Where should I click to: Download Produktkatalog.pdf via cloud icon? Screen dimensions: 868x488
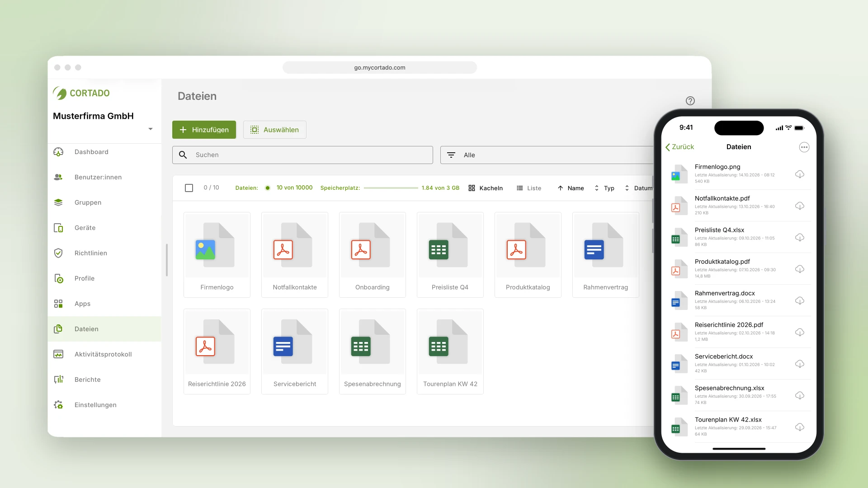[800, 269]
